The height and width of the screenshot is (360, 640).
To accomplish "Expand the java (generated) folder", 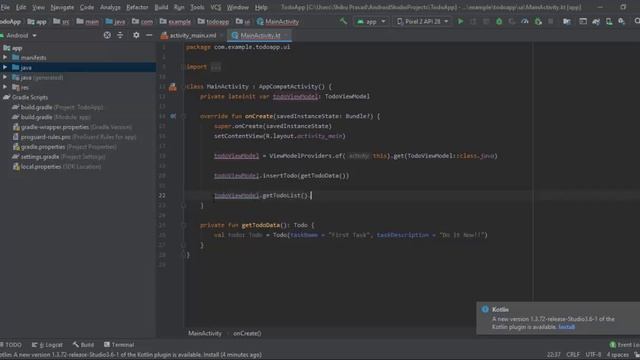I will [5, 77].
